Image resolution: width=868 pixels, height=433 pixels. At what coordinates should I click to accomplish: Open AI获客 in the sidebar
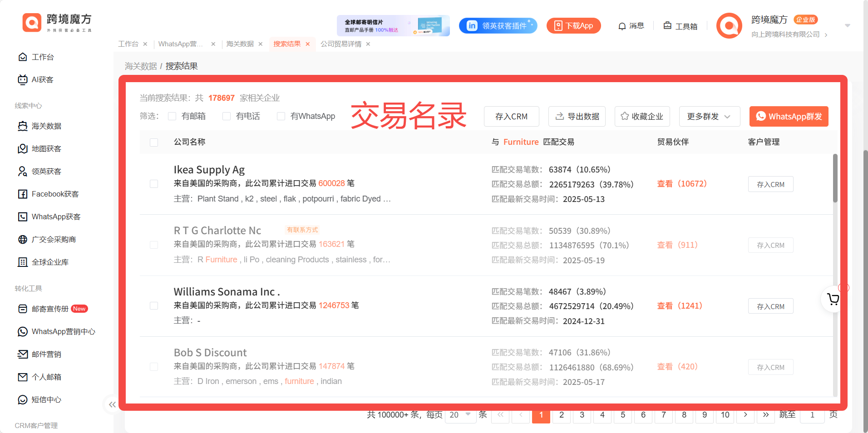(36, 80)
